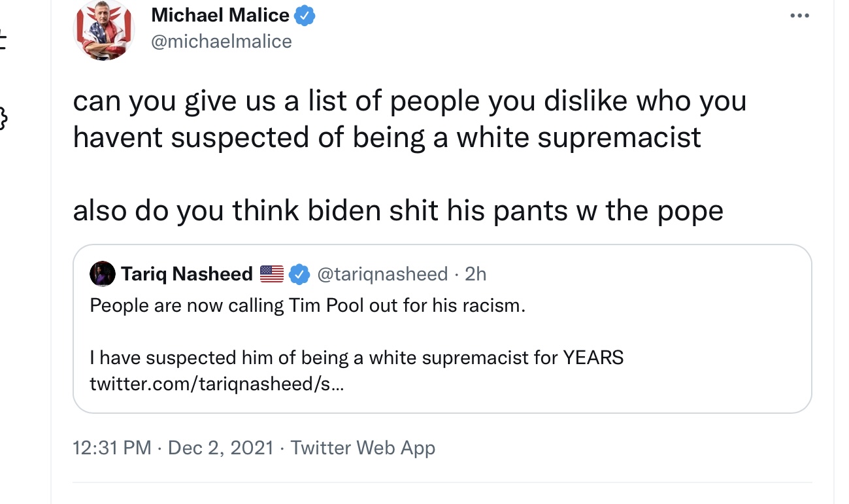The width and height of the screenshot is (849, 504).
Task: Click Michael Malice's blue verified badge
Action: point(305,15)
